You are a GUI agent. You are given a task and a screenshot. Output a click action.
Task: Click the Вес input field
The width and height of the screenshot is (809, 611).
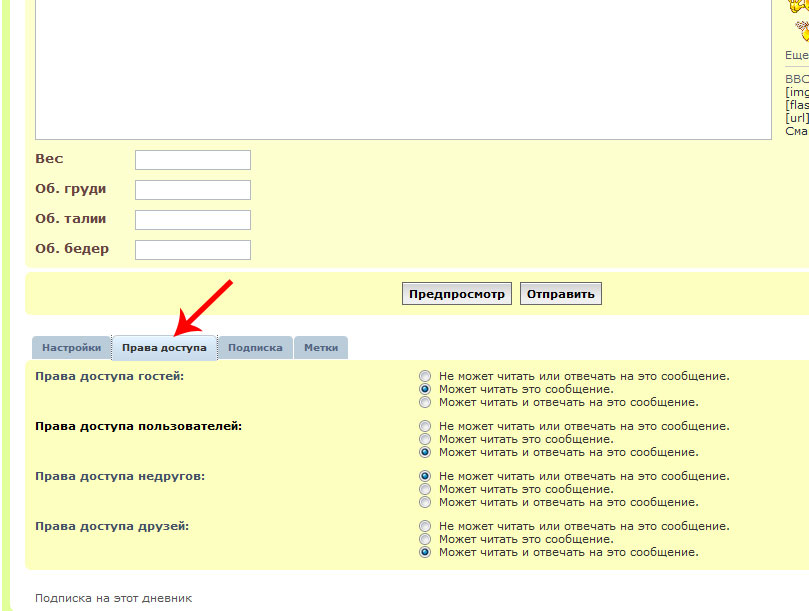click(192, 160)
